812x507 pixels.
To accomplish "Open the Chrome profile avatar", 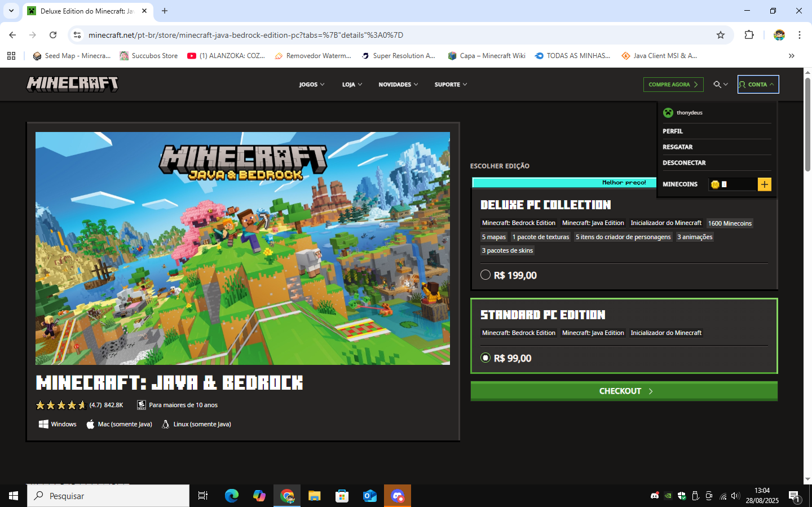I will [779, 35].
